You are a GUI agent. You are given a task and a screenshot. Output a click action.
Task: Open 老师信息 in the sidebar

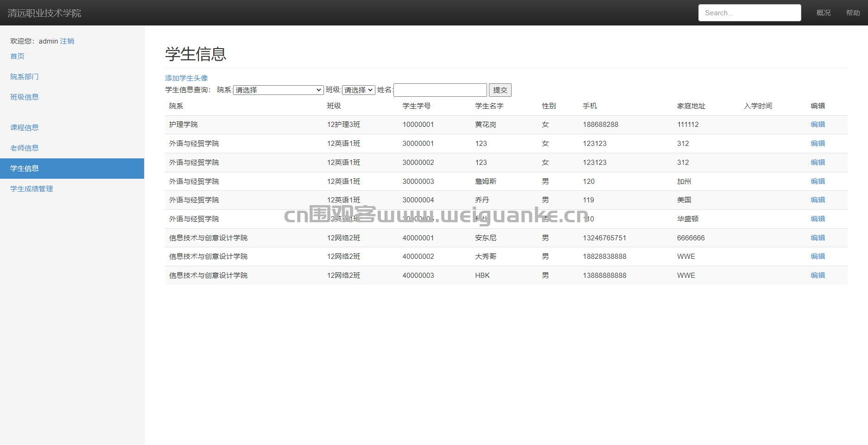[25, 148]
